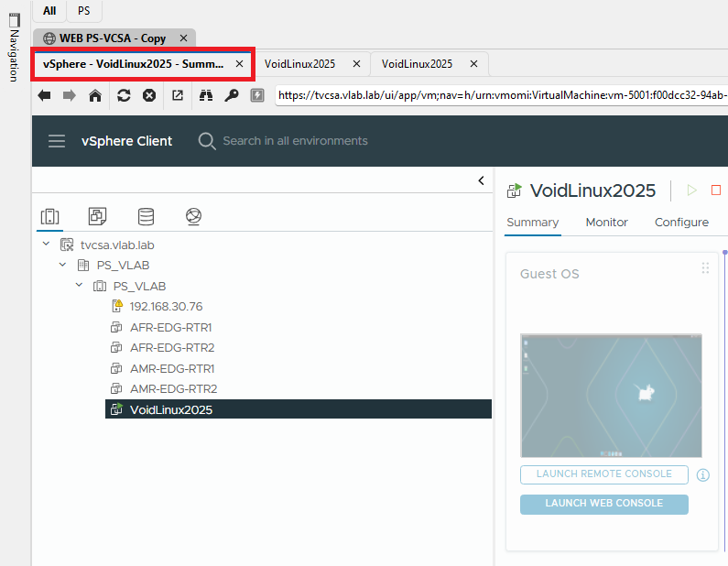The image size is (728, 566).
Task: Close the second VoidLinux2025 tab
Action: 356,64
